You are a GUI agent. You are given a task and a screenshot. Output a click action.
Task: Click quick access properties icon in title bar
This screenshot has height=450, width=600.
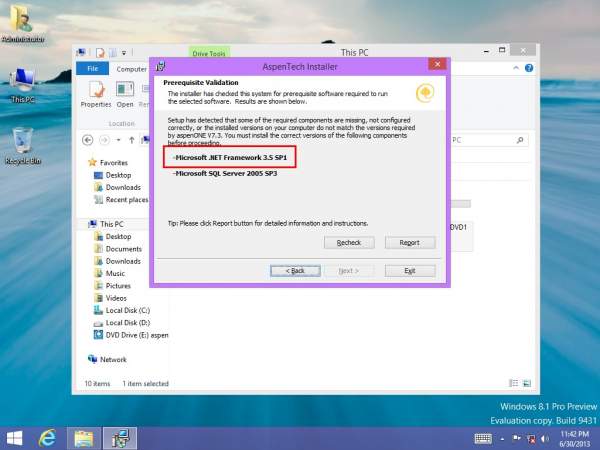pyautogui.click(x=100, y=52)
